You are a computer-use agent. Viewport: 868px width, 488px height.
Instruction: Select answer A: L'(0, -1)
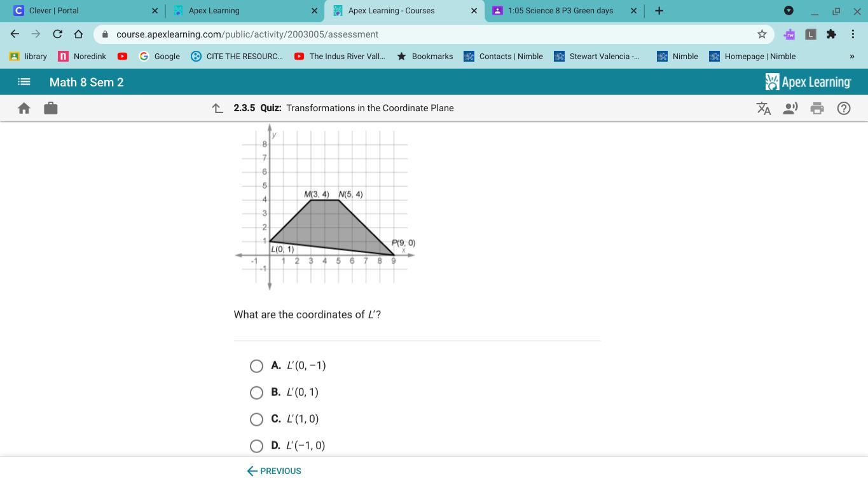click(x=256, y=366)
